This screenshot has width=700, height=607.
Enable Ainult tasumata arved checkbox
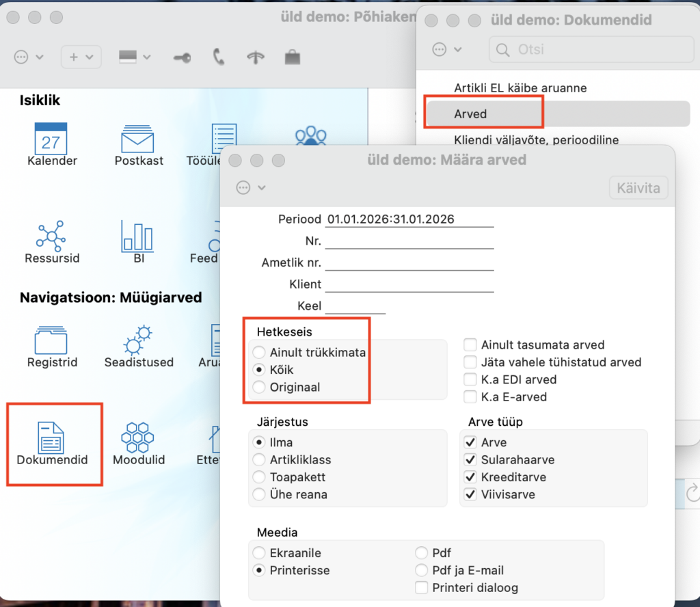(470, 345)
